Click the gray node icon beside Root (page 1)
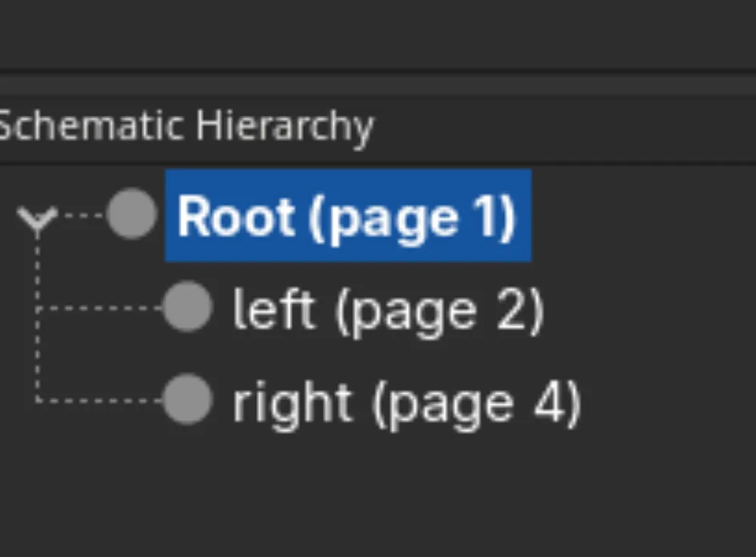Image resolution: width=756 pixels, height=557 pixels. pyautogui.click(x=132, y=214)
